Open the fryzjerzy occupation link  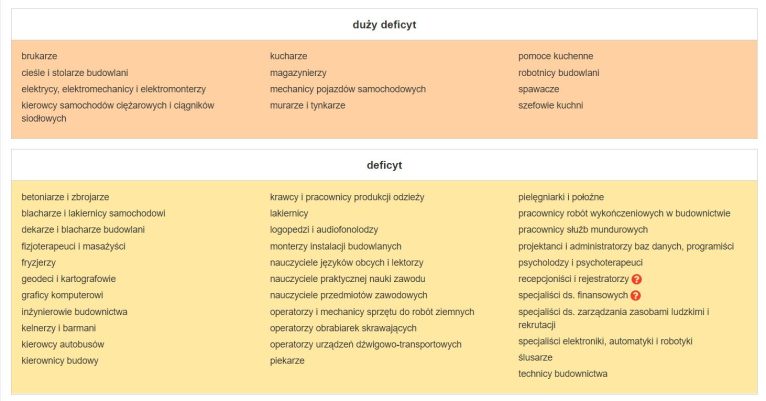point(40,262)
